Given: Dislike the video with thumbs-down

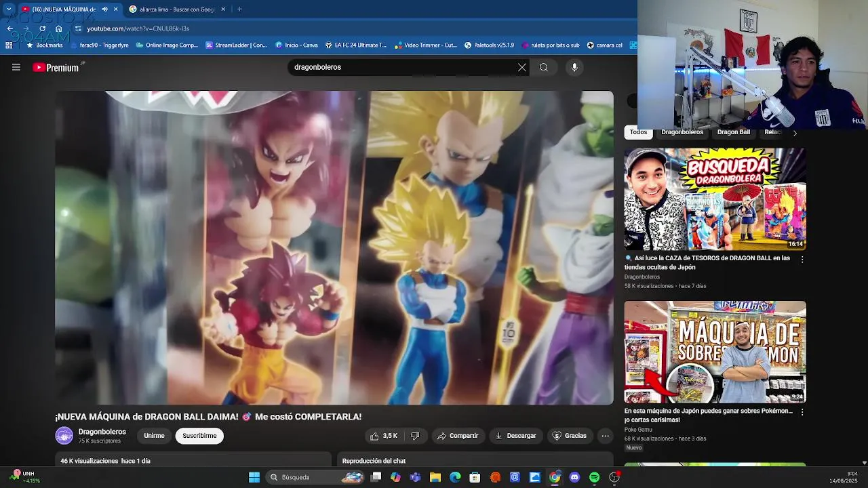Looking at the screenshot, I should [x=415, y=436].
